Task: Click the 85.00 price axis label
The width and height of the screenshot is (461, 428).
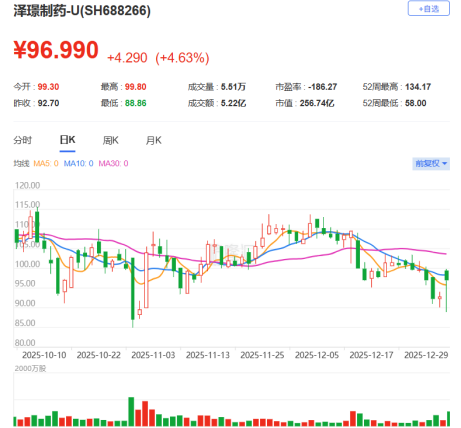Action: (25, 323)
